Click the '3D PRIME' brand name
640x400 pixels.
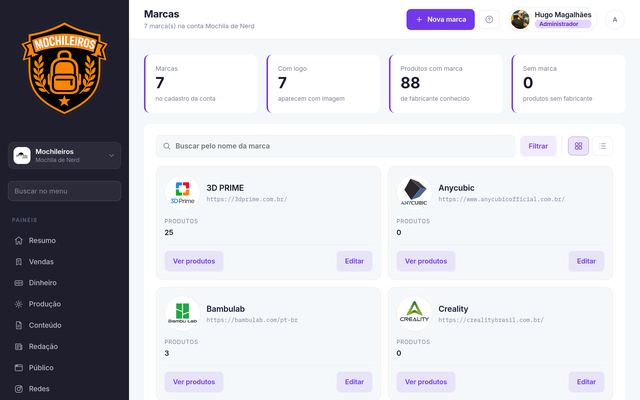click(225, 188)
